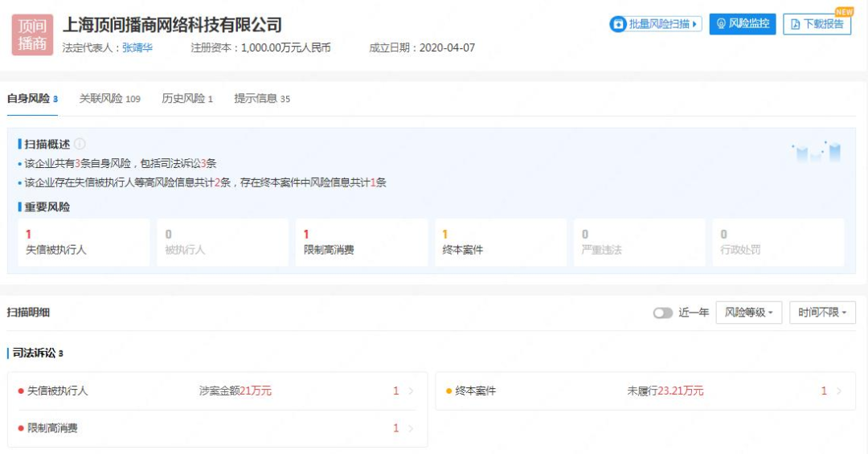Switch to the 关联风险 tab

pos(109,99)
